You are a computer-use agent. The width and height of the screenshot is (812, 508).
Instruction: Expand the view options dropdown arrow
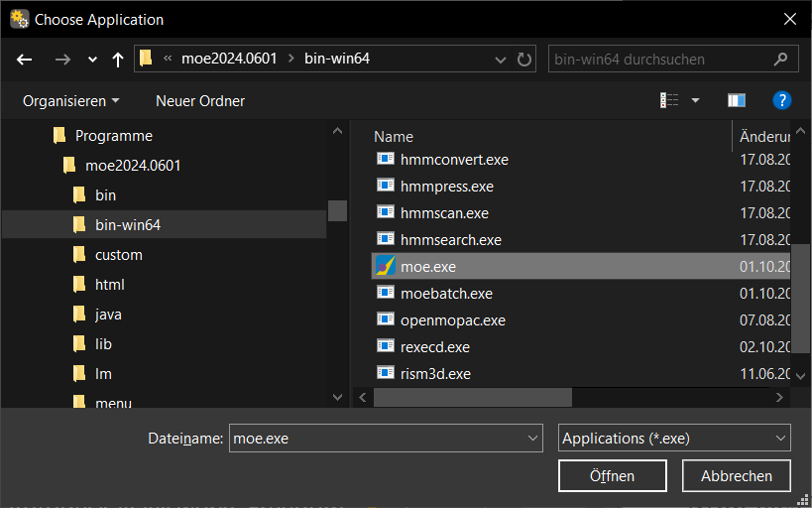(x=695, y=100)
